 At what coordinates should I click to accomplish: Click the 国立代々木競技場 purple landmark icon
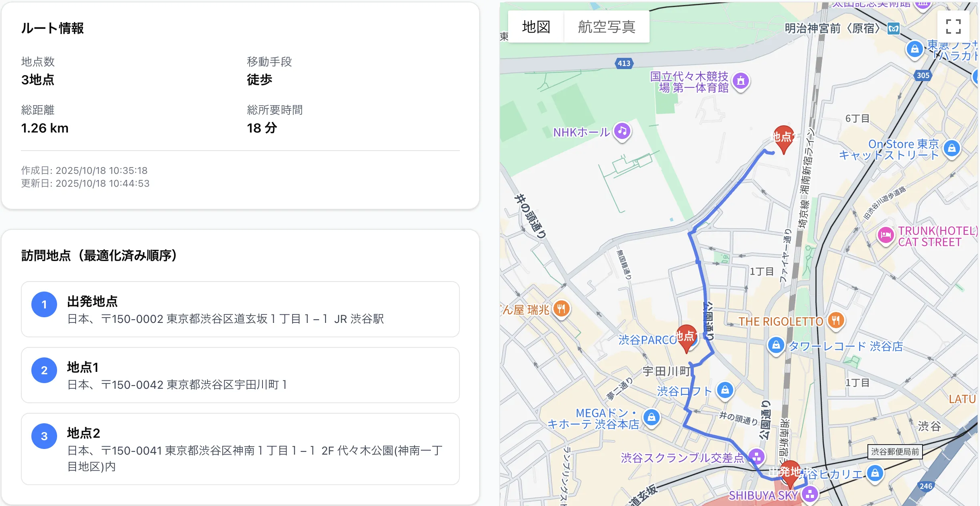741,81
